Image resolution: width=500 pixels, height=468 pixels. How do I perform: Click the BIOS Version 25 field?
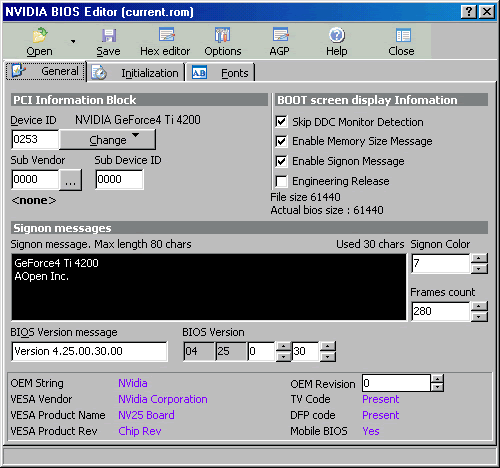(x=231, y=351)
